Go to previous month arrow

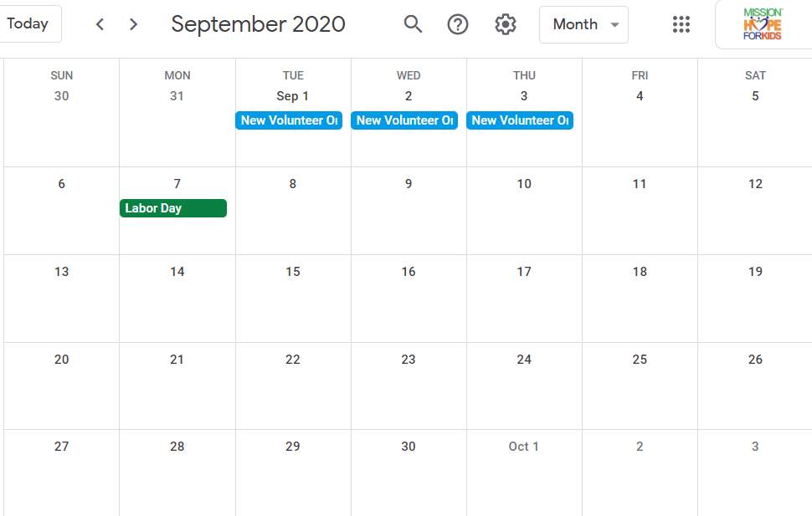click(x=100, y=24)
